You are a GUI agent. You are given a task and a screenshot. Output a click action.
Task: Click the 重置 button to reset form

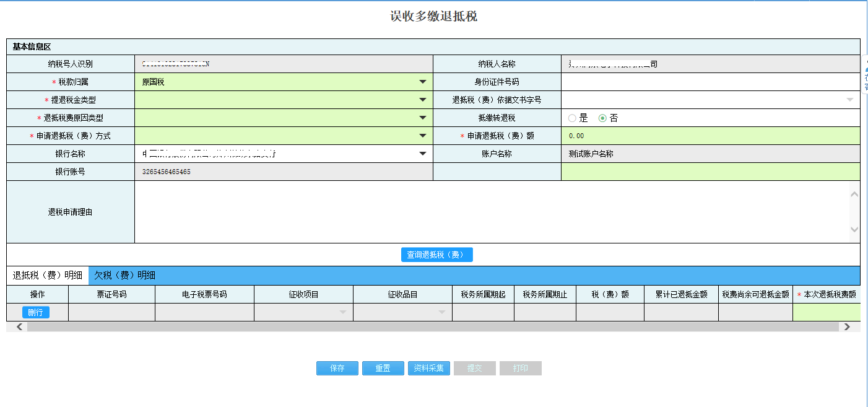click(383, 368)
